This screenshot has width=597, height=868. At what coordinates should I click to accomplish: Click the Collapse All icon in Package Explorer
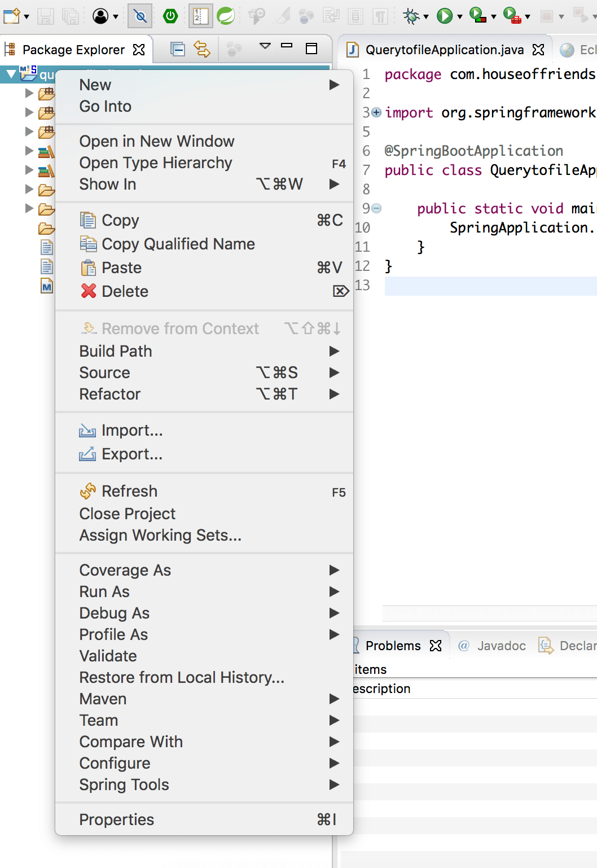point(177,50)
